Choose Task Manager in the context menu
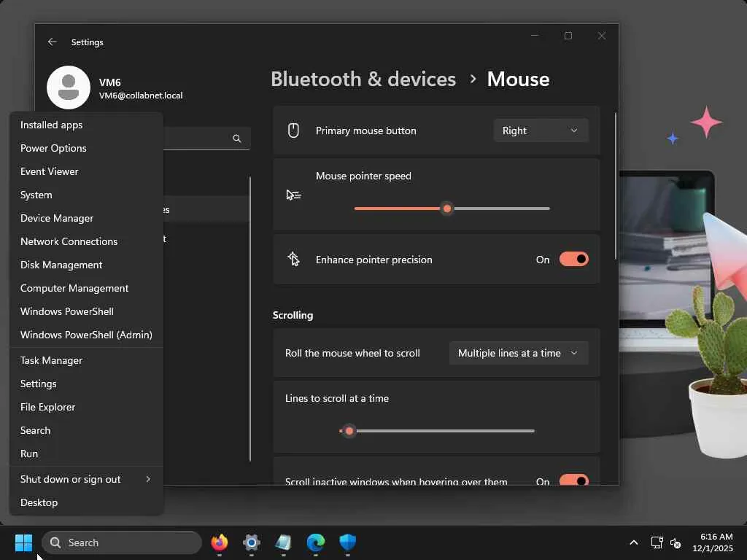Image resolution: width=747 pixels, height=560 pixels. 51,360
